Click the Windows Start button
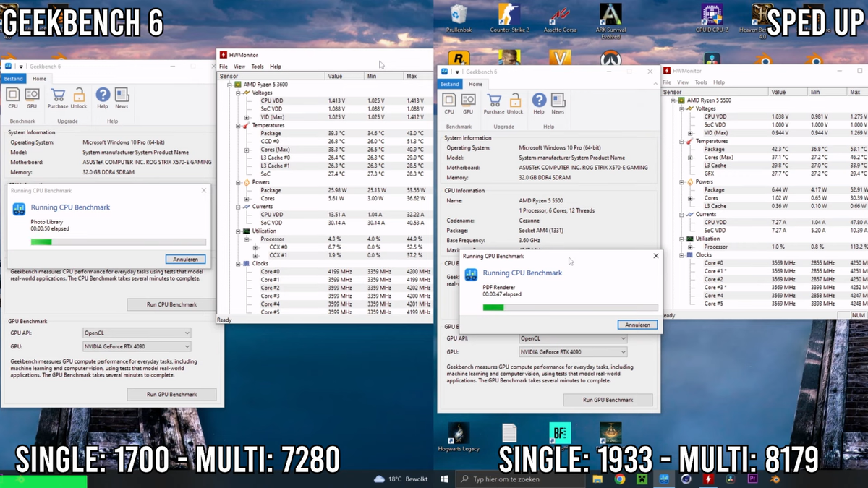The image size is (868, 488). [x=444, y=479]
